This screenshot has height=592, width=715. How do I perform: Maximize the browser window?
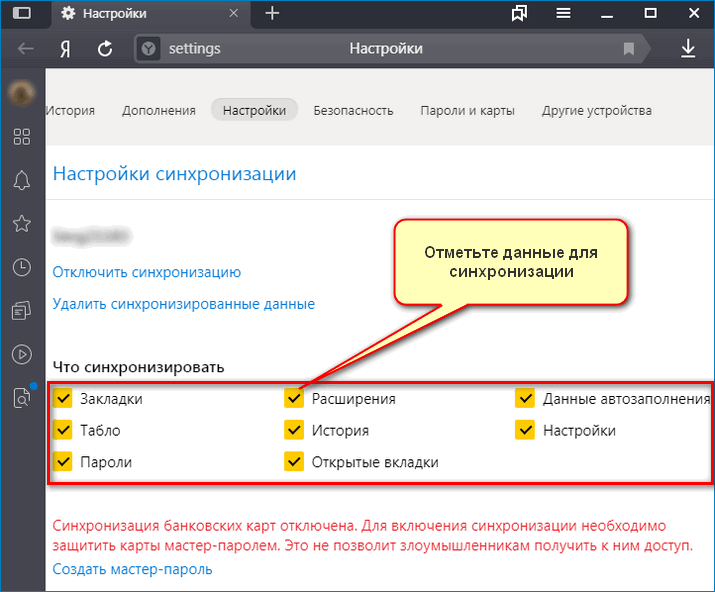pyautogui.click(x=651, y=13)
